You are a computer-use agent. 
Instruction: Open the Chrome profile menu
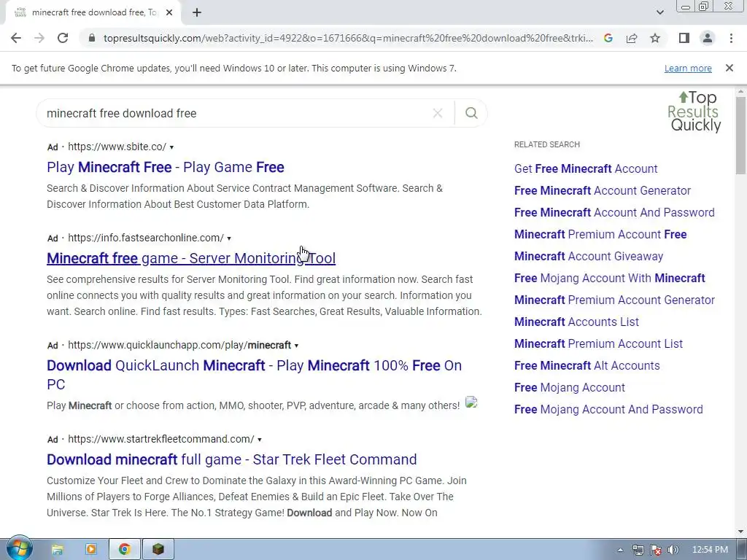[708, 38]
